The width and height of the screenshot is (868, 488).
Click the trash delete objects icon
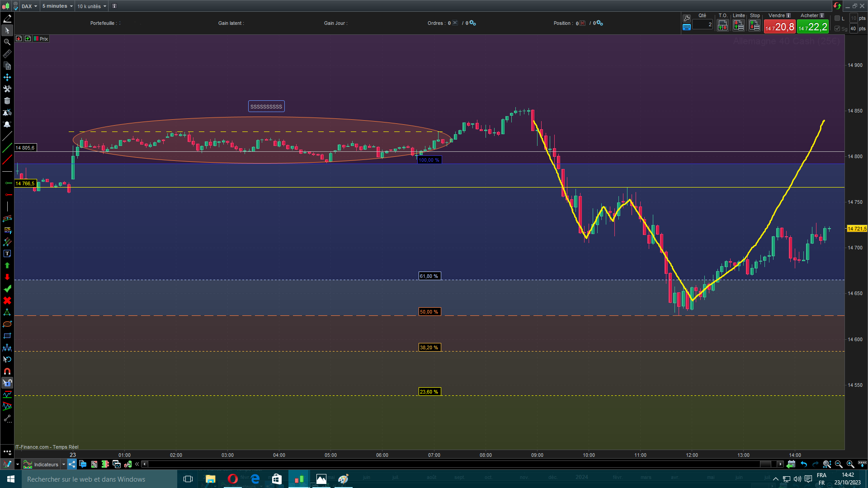pos(7,101)
